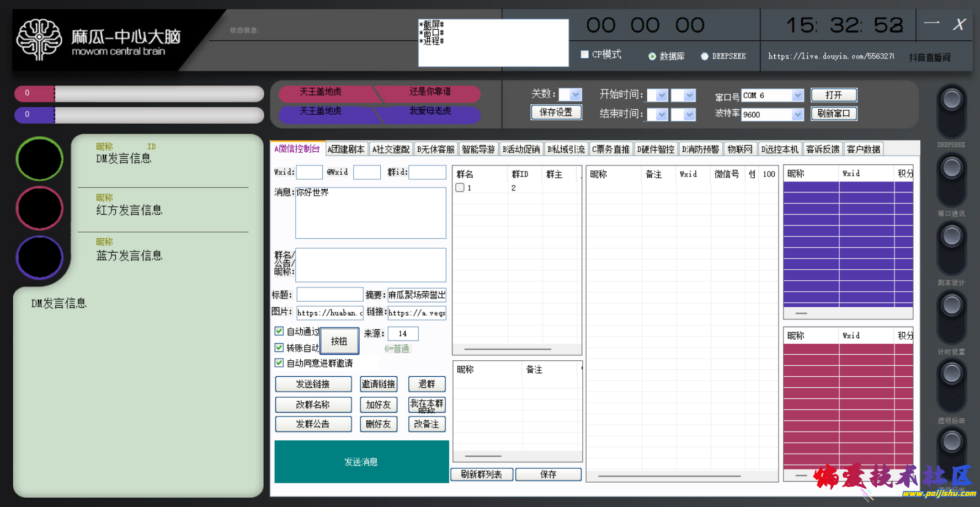The image size is (980, 507).
Task: Click the green-ringed DM avatar circle
Action: click(40, 159)
